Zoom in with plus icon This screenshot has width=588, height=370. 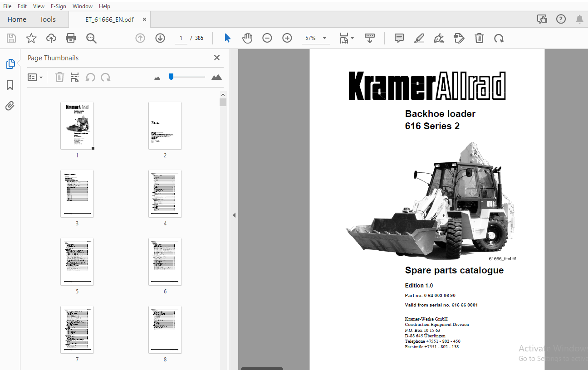tap(287, 38)
